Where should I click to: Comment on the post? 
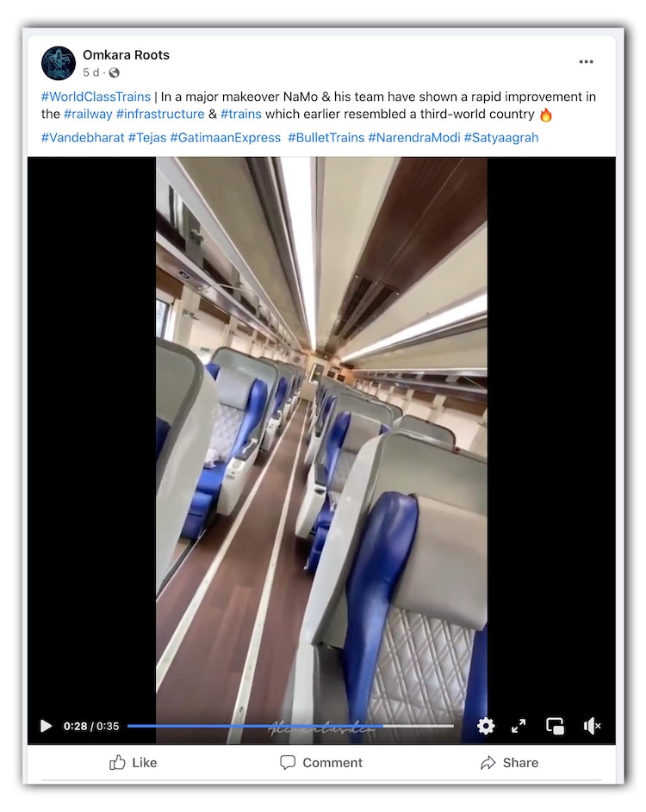point(321,762)
